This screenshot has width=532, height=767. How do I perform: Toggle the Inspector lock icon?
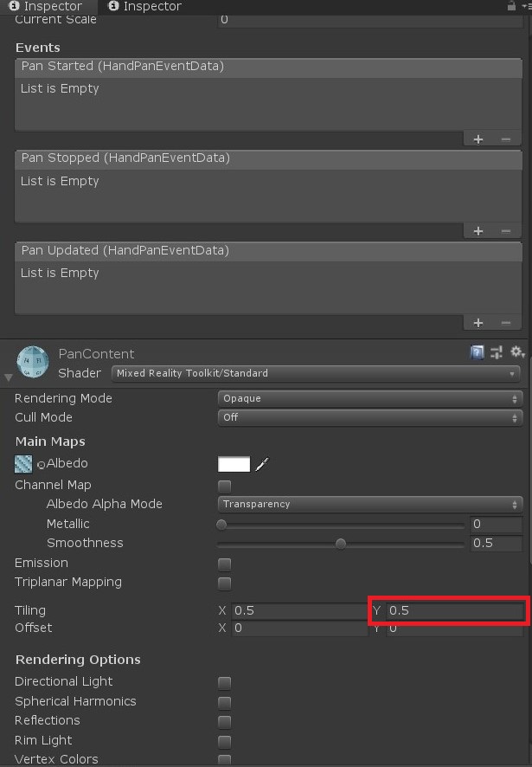click(x=511, y=6)
